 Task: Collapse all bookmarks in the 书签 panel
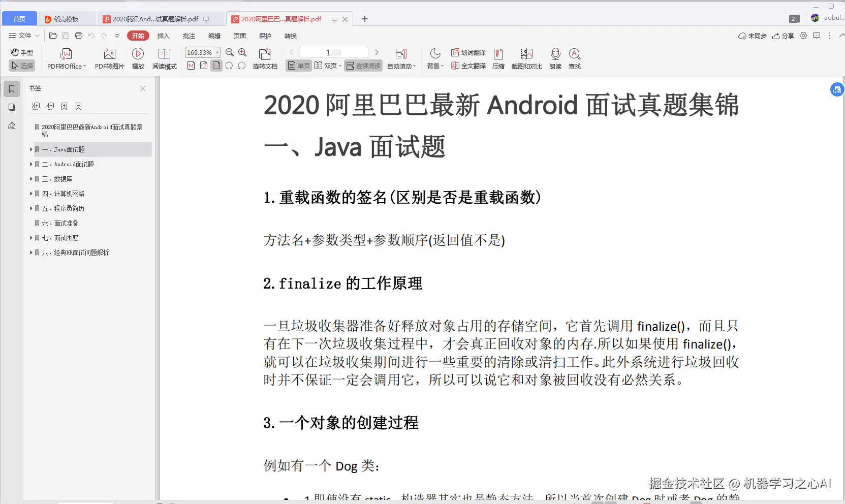pos(50,106)
